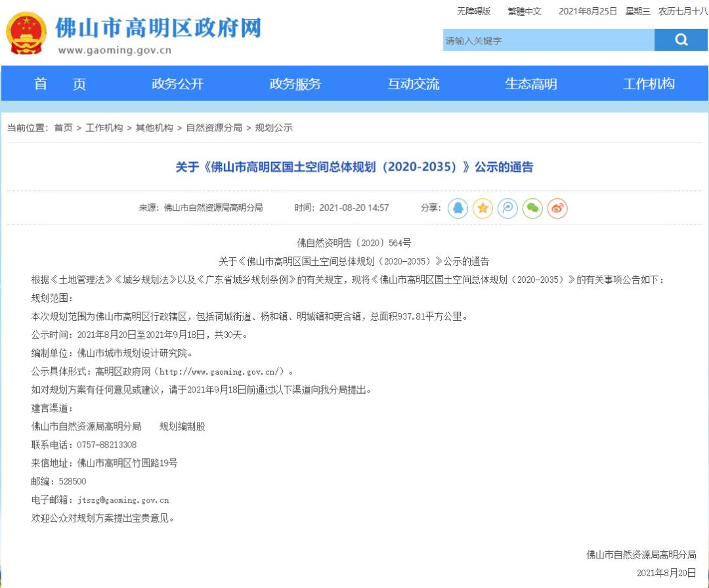The image size is (709, 588).
Task: Click postal code 528500
Action: pyautogui.click(x=72, y=481)
